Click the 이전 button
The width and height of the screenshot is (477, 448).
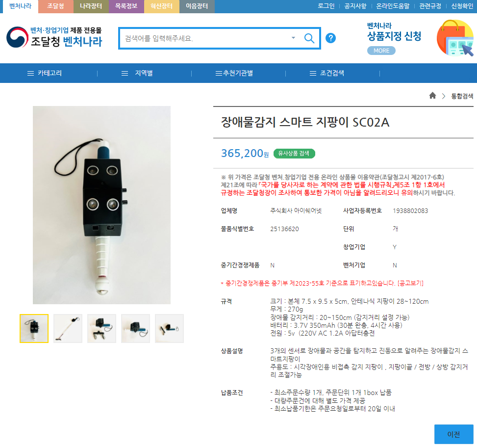point(453,434)
